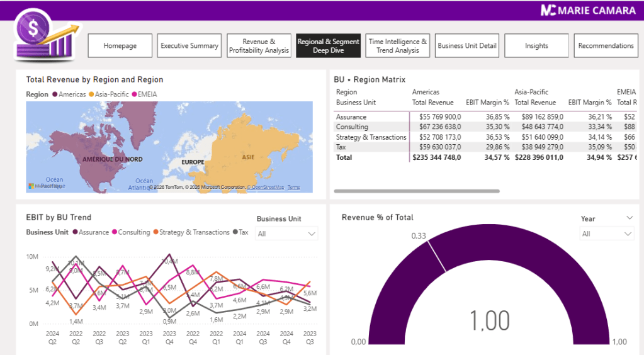Viewport: 644px width, 355px height.
Task: Open the Business Unit slicer dropdown
Action: 311,234
